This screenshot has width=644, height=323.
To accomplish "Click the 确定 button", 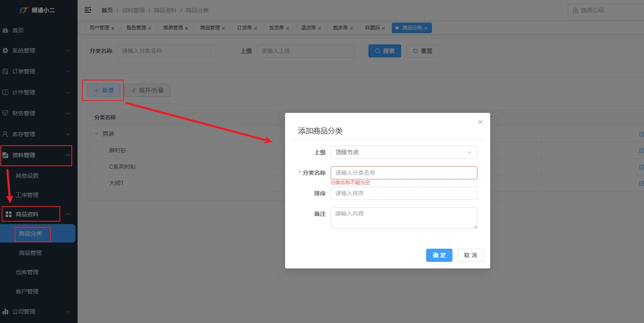I will pos(439,255).
